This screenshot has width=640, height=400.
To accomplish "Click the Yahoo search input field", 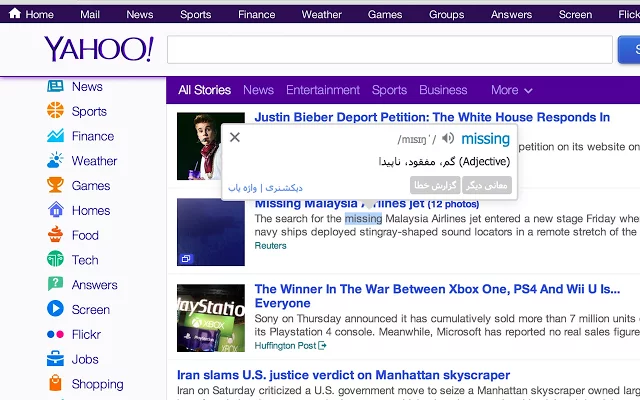I will [389, 50].
